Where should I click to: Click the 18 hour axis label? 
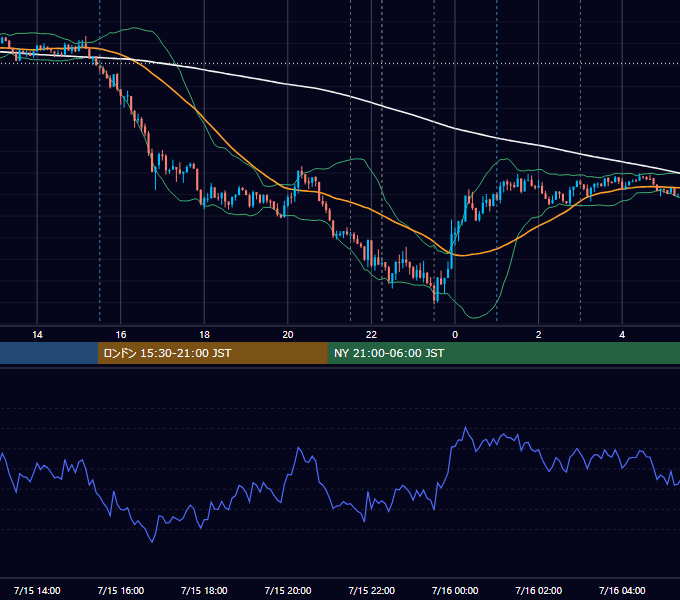[x=204, y=335]
